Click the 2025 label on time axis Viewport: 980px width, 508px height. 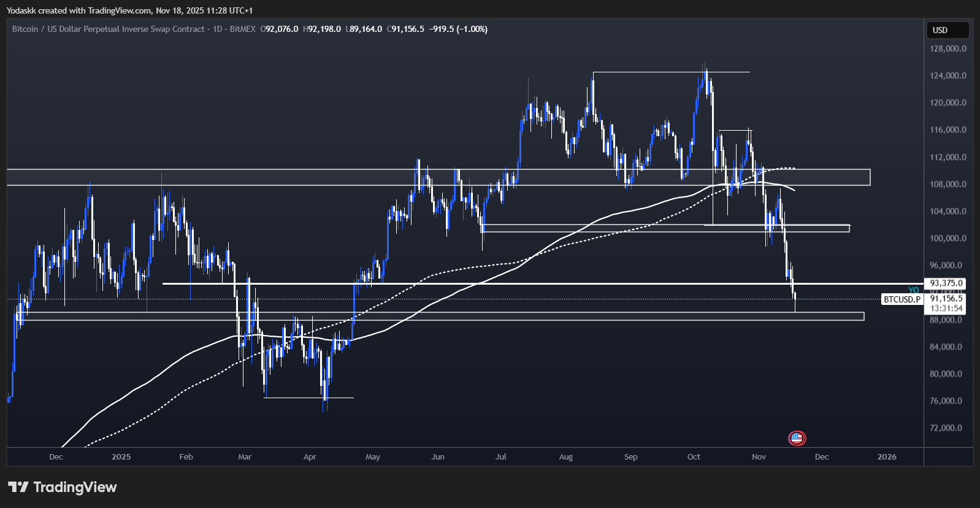click(x=121, y=457)
